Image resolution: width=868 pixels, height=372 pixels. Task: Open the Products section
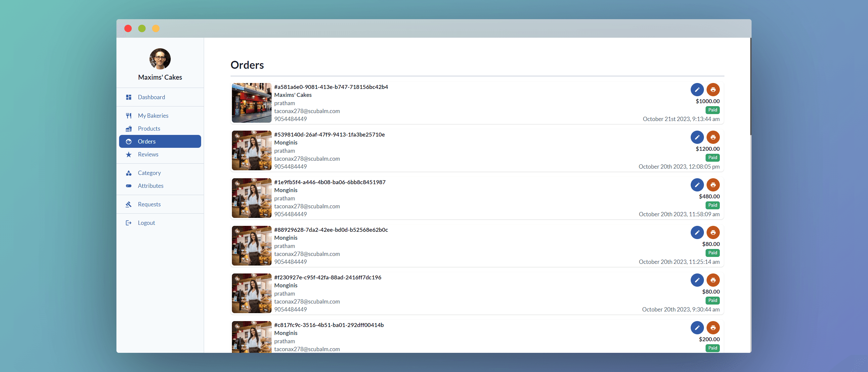pyautogui.click(x=149, y=128)
